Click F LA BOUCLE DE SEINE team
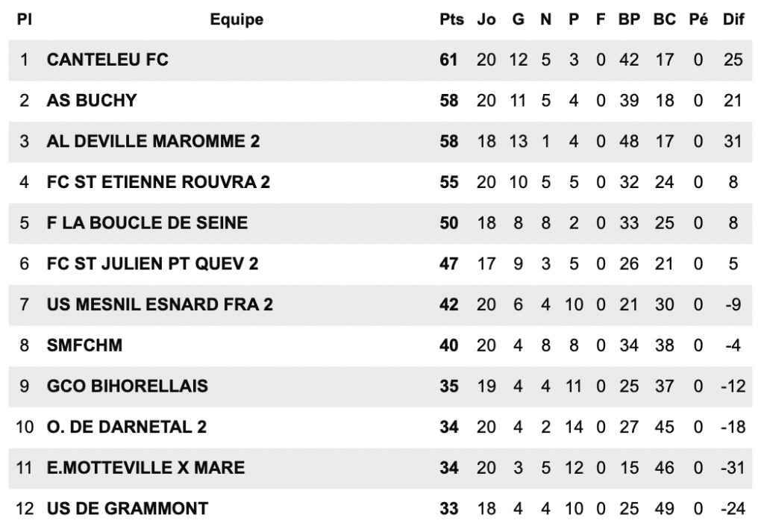This screenshot has width=764, height=532. [147, 223]
